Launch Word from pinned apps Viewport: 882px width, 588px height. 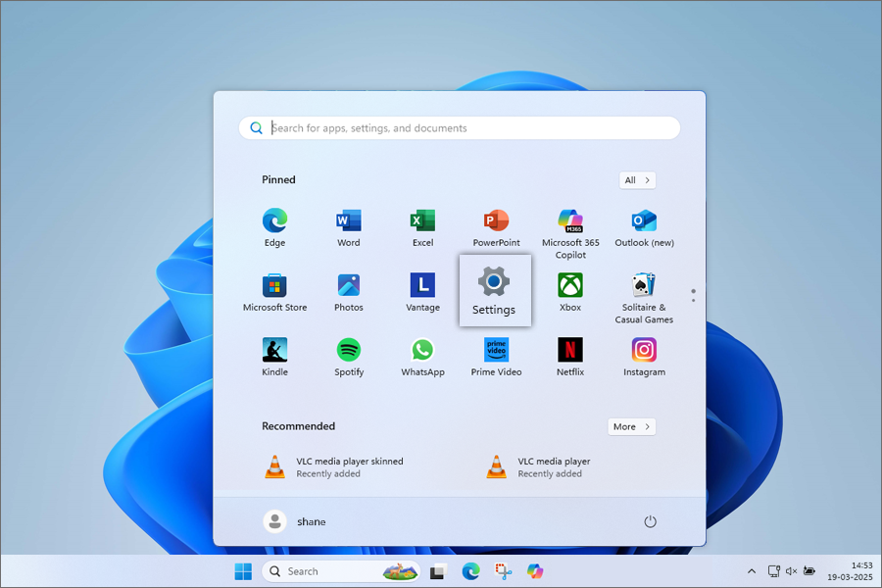pyautogui.click(x=348, y=221)
